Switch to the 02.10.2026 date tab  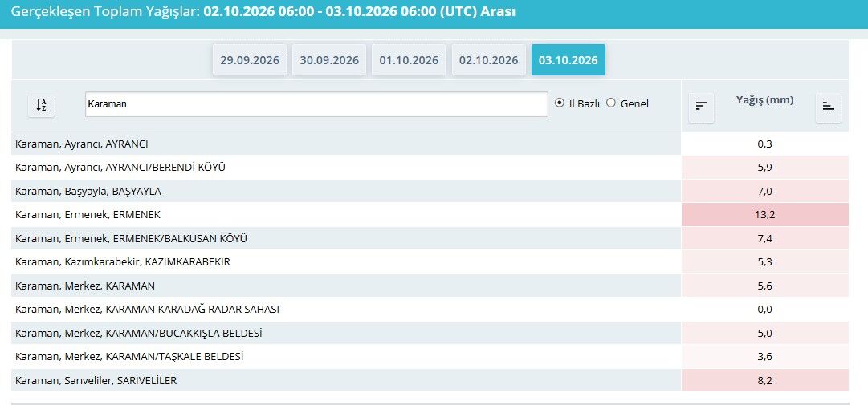(488, 59)
